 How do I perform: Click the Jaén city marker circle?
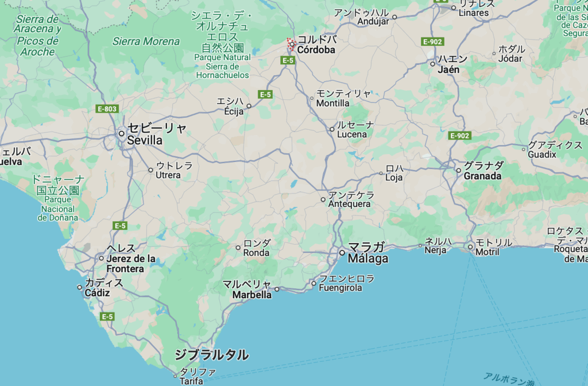coord(432,64)
